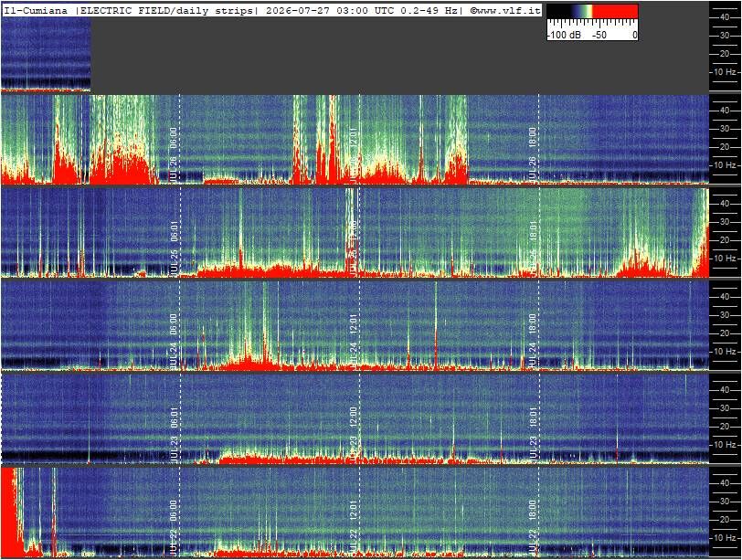Click the 20 axis label of JUL 25 strip

click(x=724, y=240)
